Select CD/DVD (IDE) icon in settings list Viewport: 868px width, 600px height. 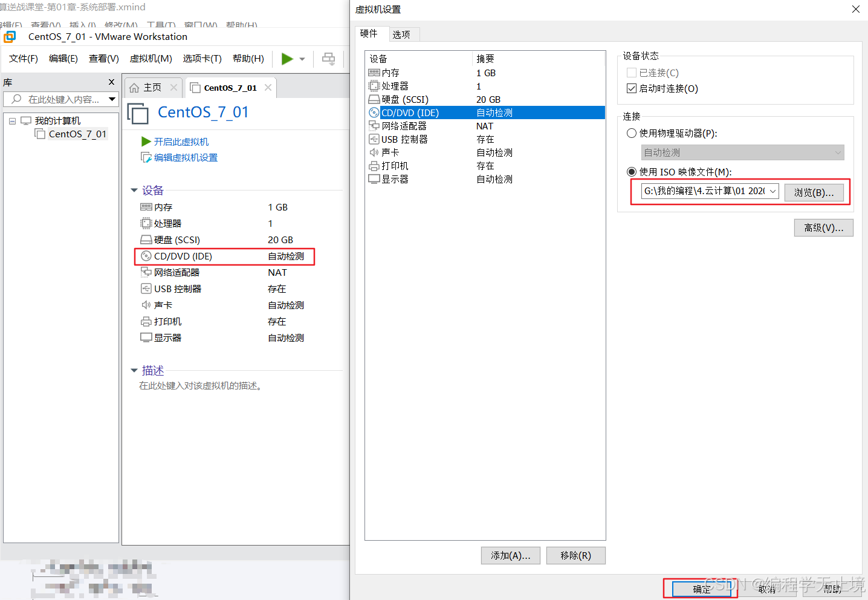click(374, 112)
